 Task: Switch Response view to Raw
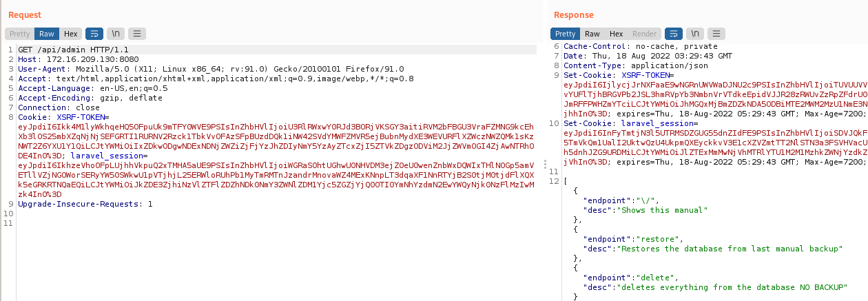(592, 34)
